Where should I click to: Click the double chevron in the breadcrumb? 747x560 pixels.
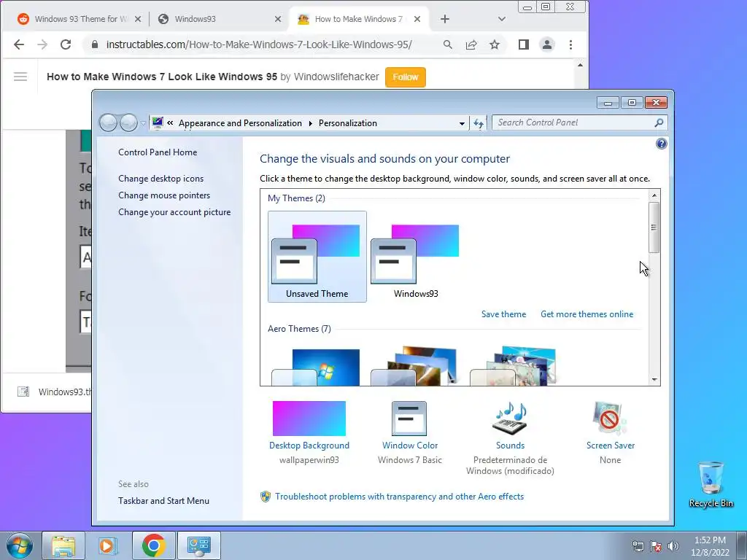pyautogui.click(x=170, y=122)
